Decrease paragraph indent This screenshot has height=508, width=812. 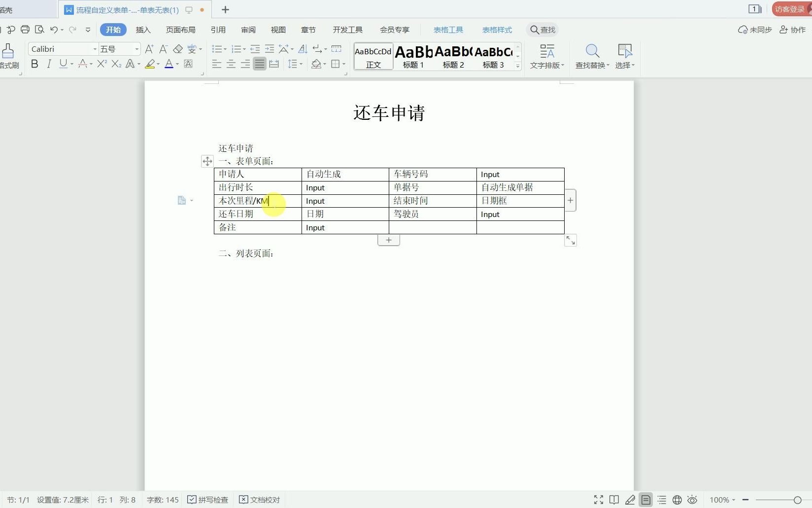[x=255, y=49]
